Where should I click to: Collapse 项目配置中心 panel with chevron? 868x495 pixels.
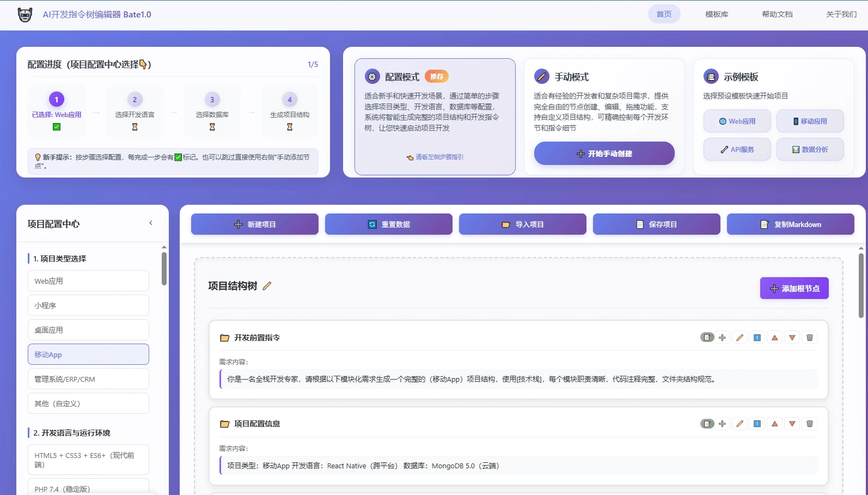click(151, 223)
